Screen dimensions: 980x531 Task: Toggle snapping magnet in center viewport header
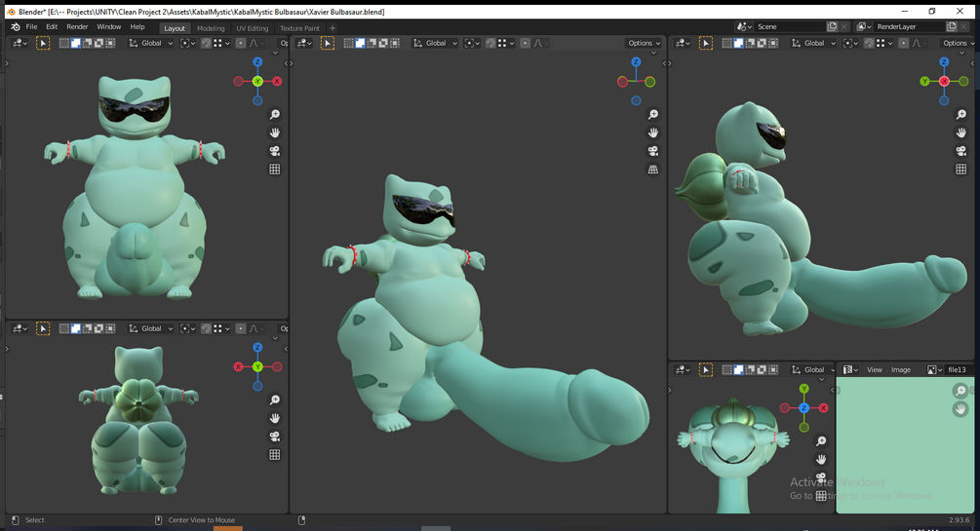tap(490, 43)
